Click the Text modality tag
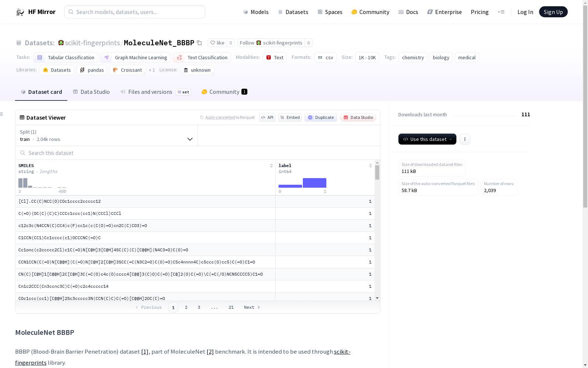 (275, 57)
